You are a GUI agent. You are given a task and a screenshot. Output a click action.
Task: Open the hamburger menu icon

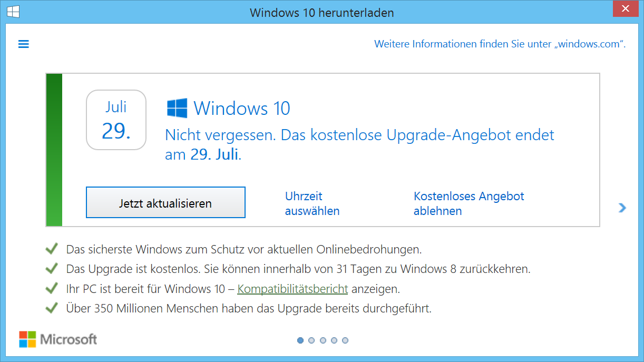coord(23,44)
